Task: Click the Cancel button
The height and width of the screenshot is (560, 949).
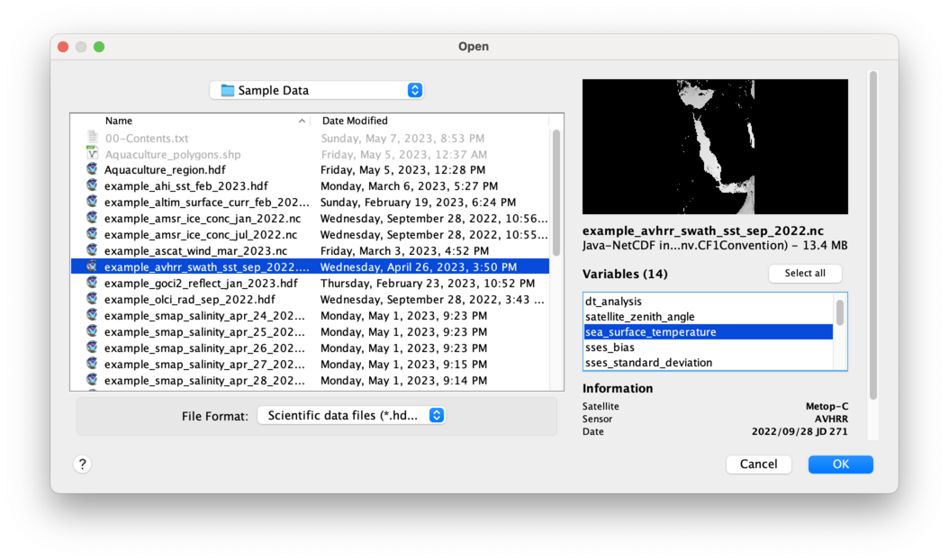Action: click(758, 464)
